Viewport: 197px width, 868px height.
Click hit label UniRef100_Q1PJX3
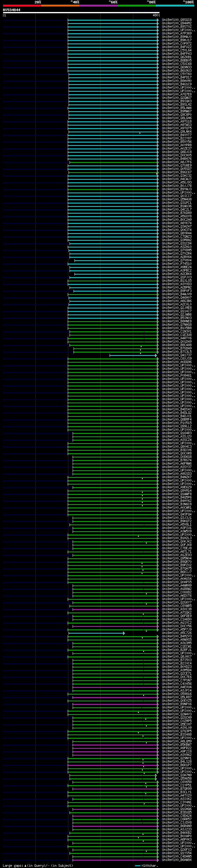click(x=177, y=277)
